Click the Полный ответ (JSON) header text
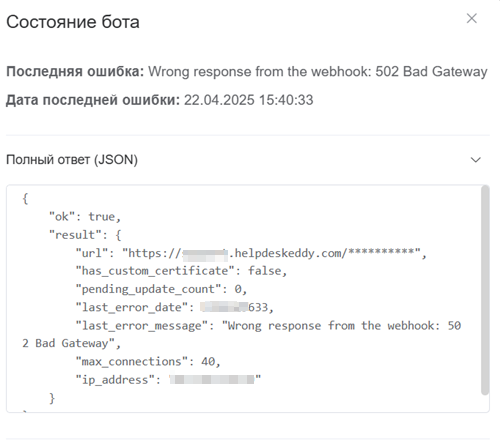This screenshot has width=500, height=445. click(x=72, y=160)
